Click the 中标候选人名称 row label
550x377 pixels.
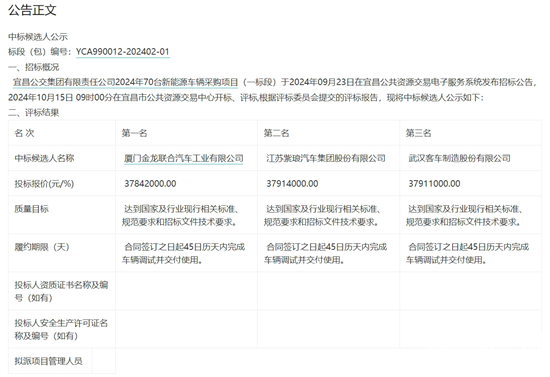click(x=44, y=158)
